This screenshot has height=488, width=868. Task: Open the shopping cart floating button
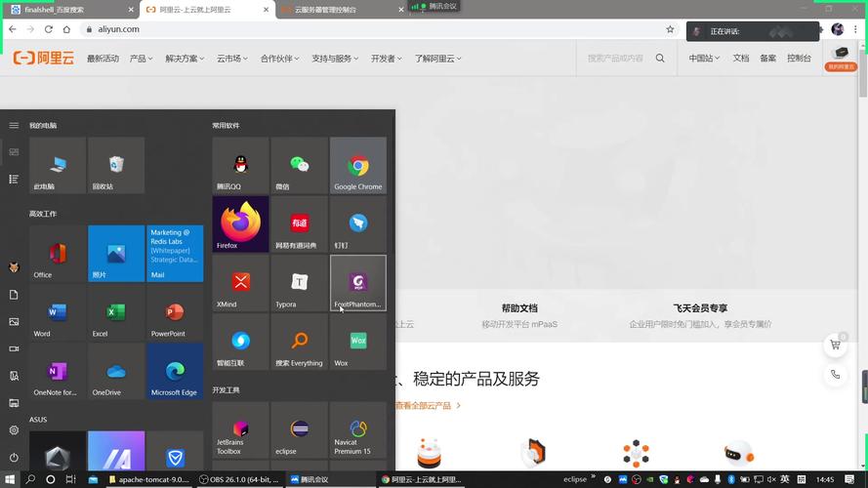pos(836,346)
